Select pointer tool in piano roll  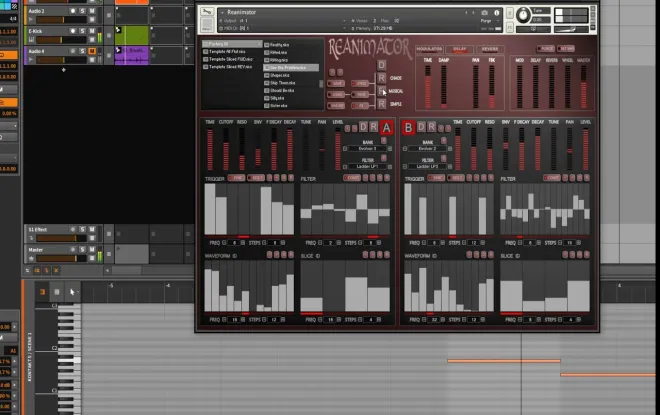click(72, 292)
